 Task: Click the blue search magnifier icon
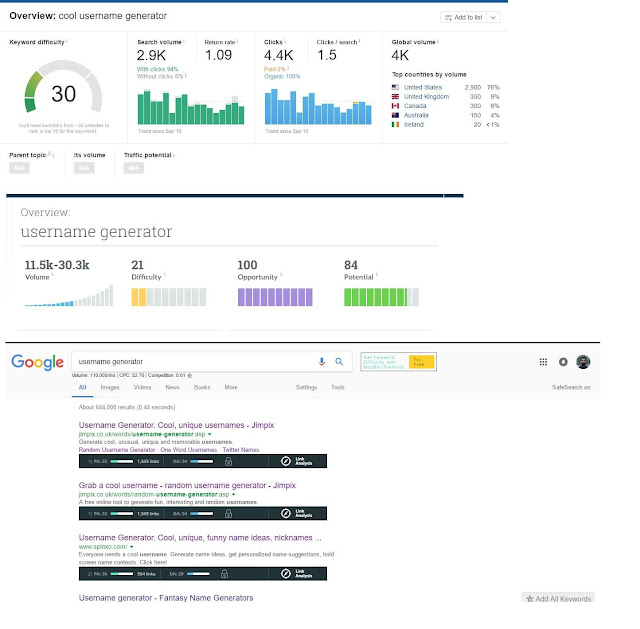339,362
